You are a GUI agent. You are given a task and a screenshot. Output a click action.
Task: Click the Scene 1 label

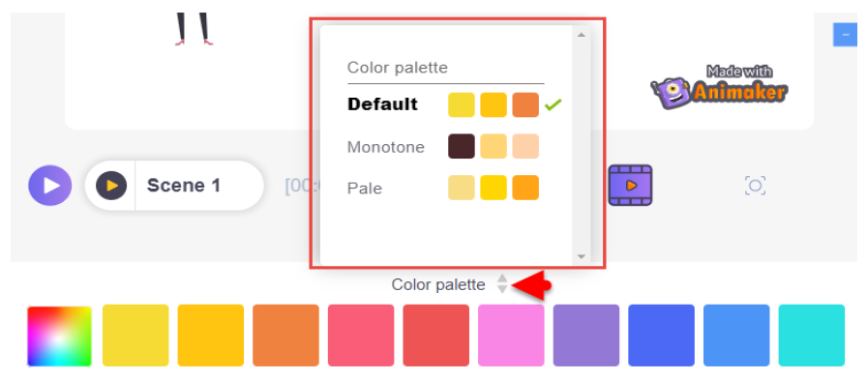(x=183, y=186)
